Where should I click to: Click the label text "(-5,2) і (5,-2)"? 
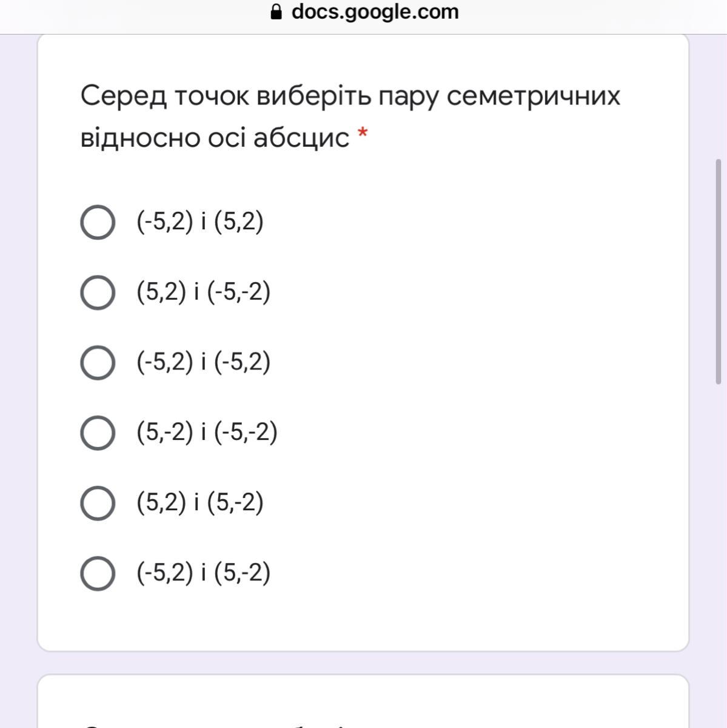click(203, 573)
